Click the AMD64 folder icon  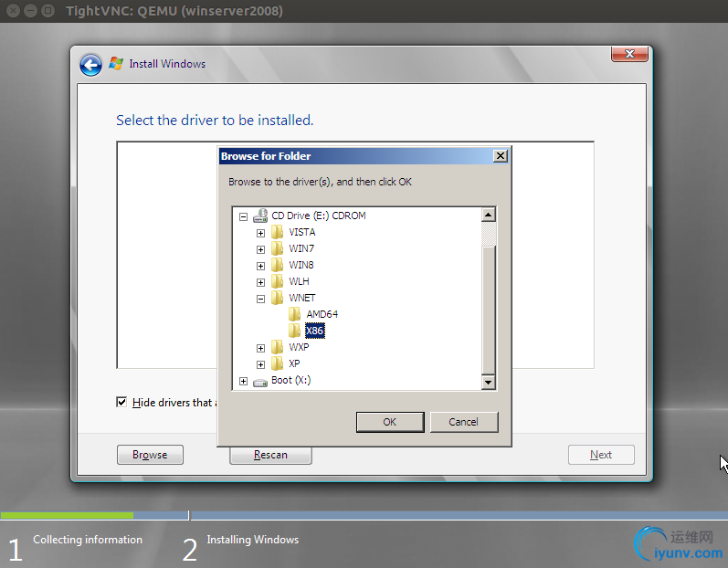click(x=294, y=315)
